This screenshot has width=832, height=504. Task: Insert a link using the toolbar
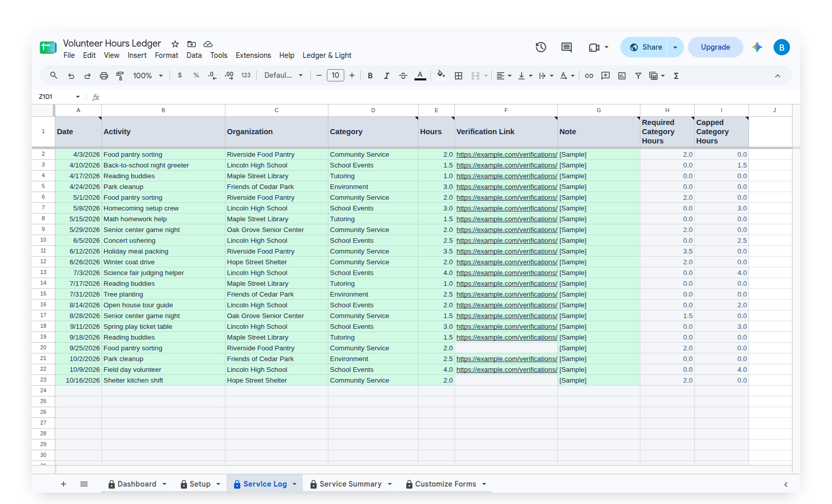(589, 76)
